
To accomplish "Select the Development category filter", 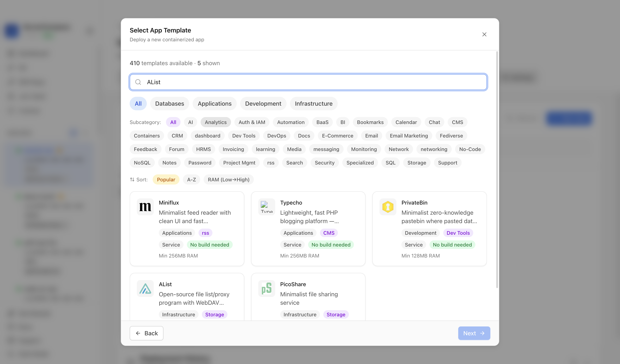I will pyautogui.click(x=263, y=104).
